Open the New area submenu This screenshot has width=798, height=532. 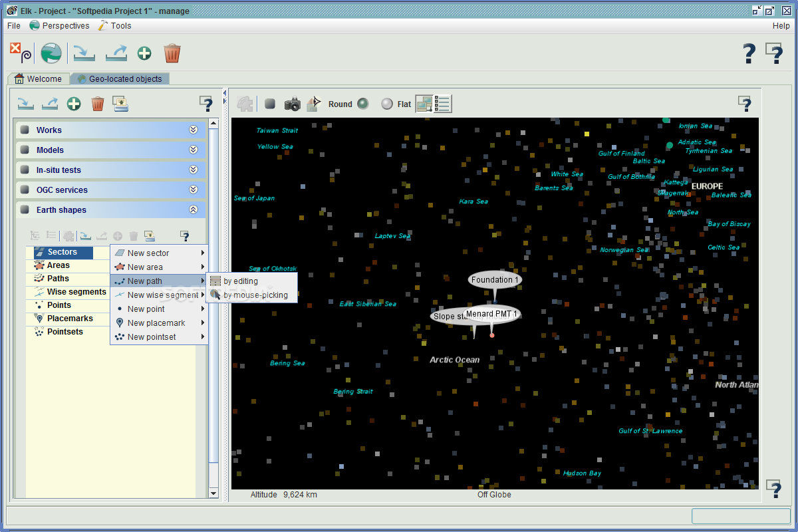(160, 267)
